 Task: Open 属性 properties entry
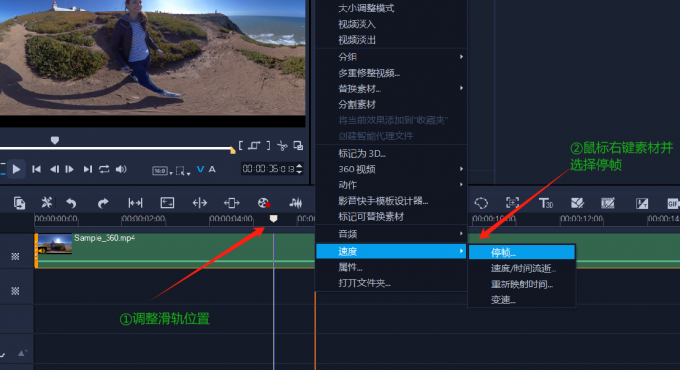click(350, 267)
